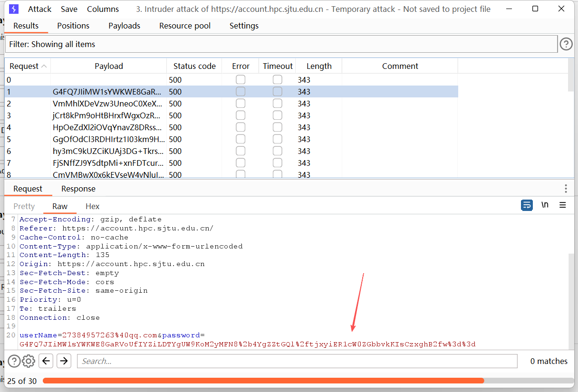The width and height of the screenshot is (578, 392).
Task: Open the Attack menu
Action: (x=39, y=9)
